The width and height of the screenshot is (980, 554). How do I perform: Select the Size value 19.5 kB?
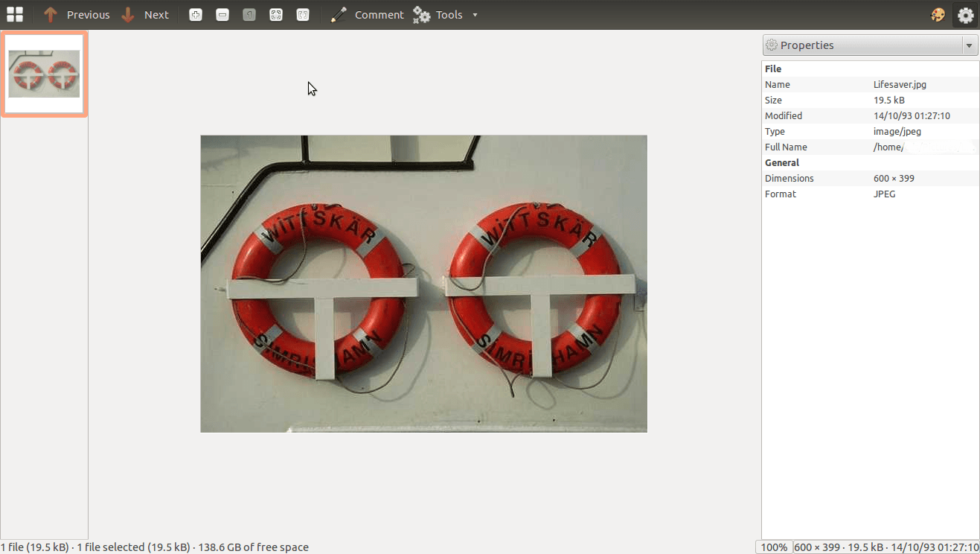(889, 101)
